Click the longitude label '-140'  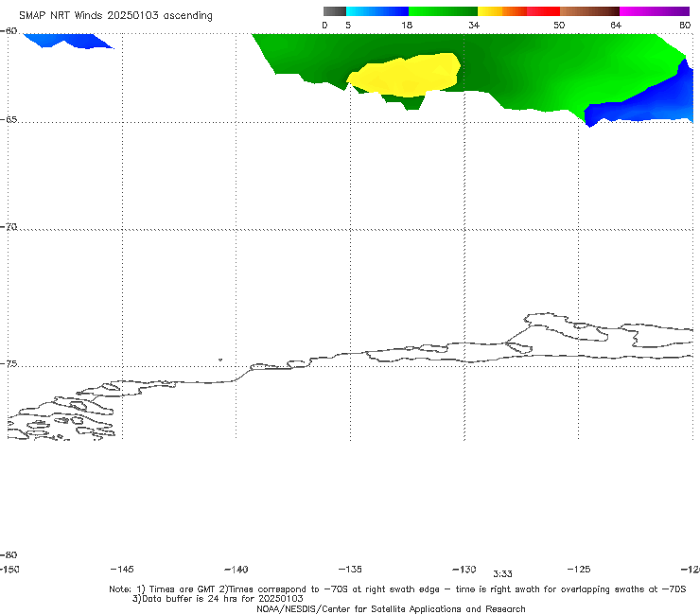(x=236, y=570)
